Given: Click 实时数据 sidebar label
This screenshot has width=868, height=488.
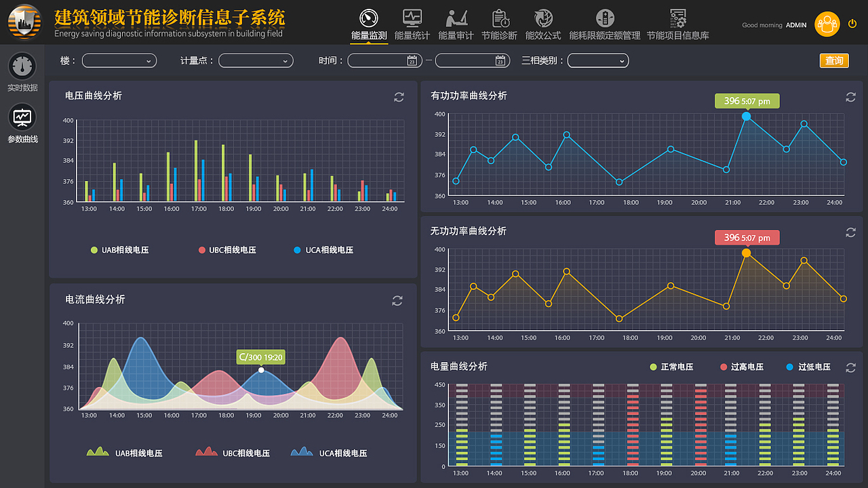Looking at the screenshot, I should coord(22,88).
